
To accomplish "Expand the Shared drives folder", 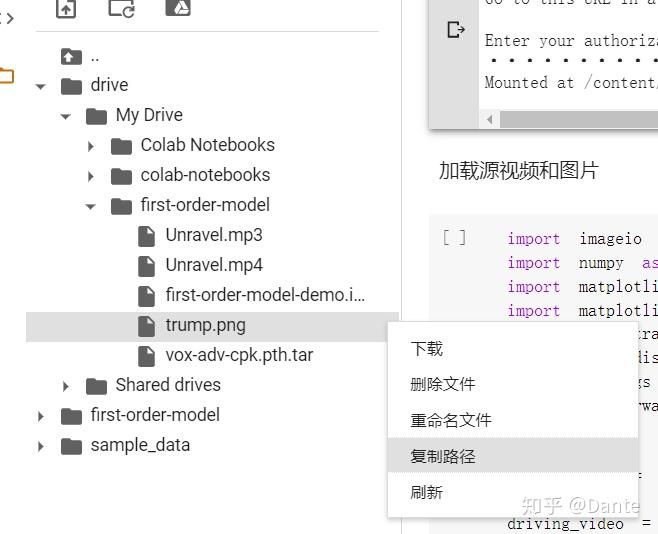I will coord(66,386).
